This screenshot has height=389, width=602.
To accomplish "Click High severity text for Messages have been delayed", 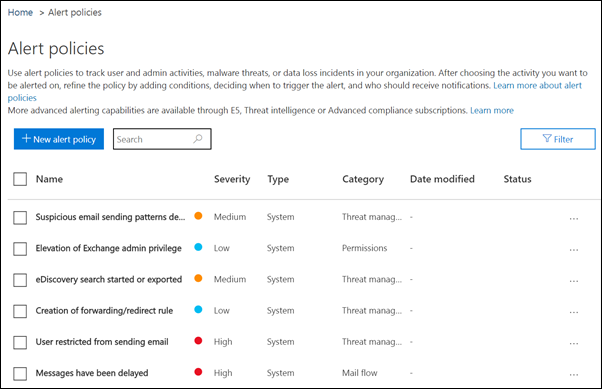I will (223, 373).
